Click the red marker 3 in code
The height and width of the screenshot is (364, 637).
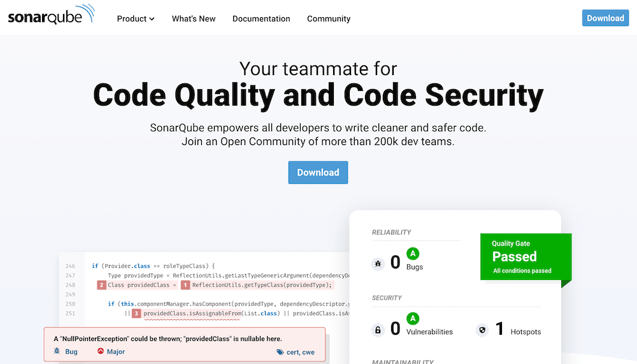point(136,313)
